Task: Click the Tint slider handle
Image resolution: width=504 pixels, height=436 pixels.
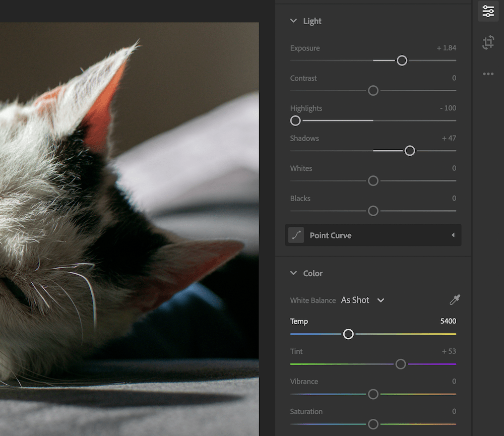Action: pyautogui.click(x=400, y=364)
